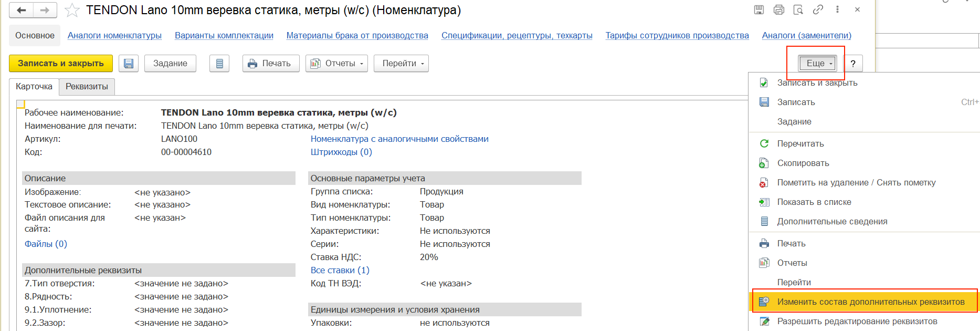Open Материалы брака от производства link

[x=357, y=36]
